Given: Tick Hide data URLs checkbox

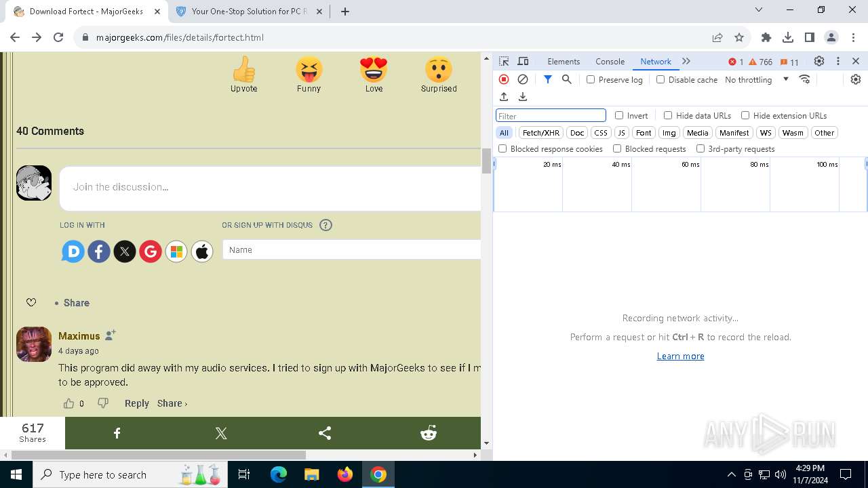Looking at the screenshot, I should (668, 115).
